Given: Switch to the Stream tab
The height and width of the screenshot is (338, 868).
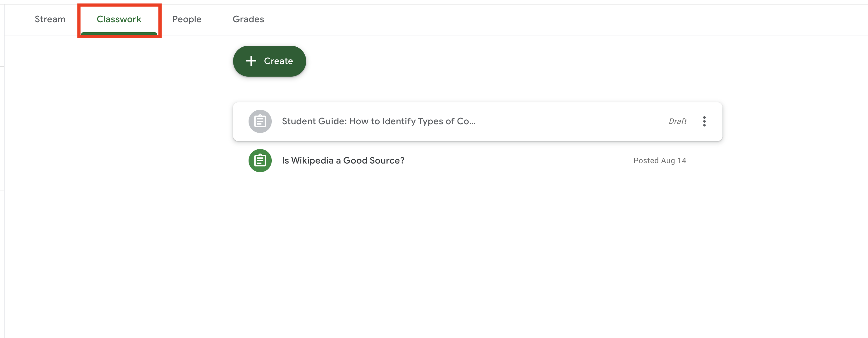Looking at the screenshot, I should (50, 19).
